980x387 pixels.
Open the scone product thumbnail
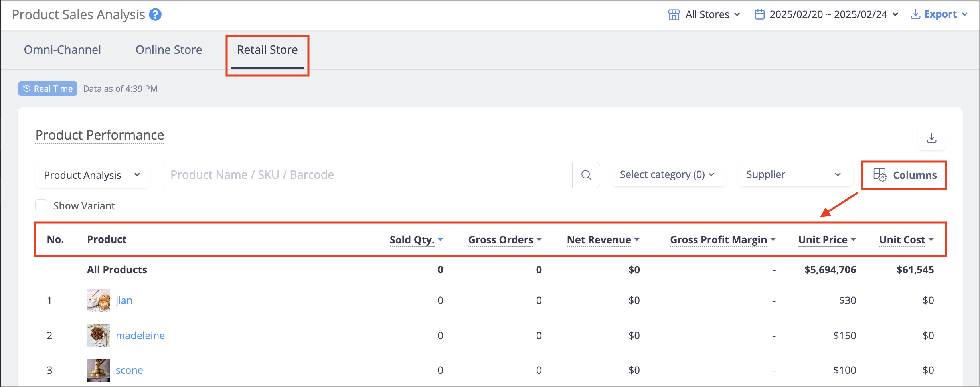[x=99, y=370]
